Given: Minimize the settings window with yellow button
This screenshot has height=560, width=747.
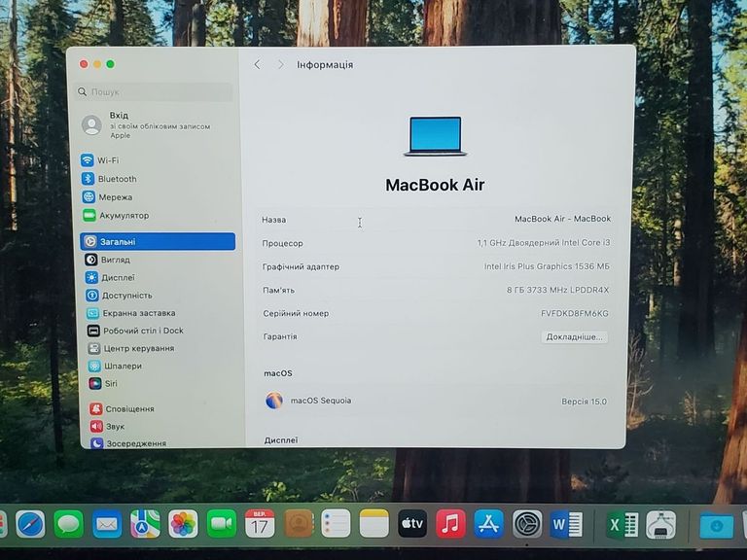Looking at the screenshot, I should point(97,64).
